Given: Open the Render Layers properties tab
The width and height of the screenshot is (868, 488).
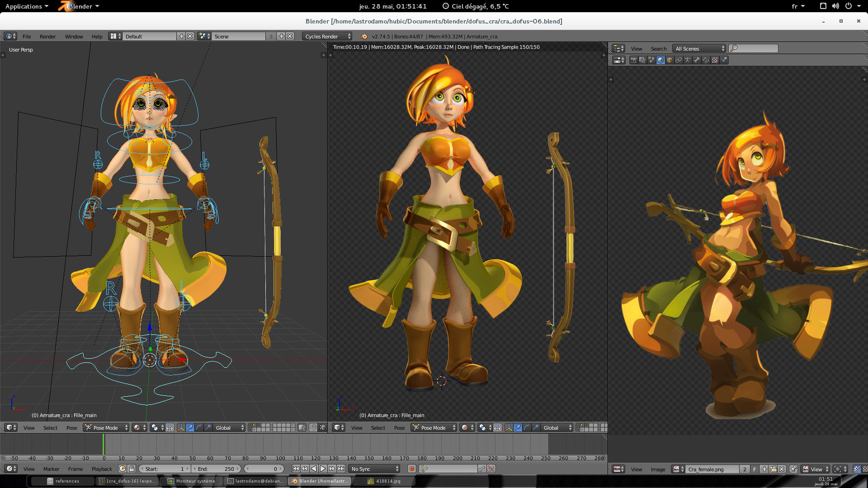Looking at the screenshot, I should coord(642,60).
